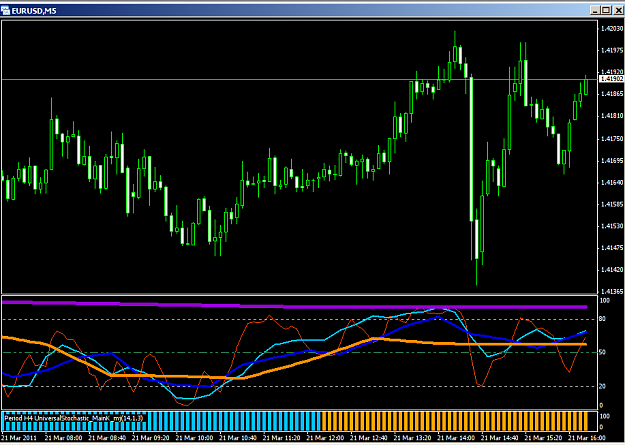The height and width of the screenshot is (445, 625).
Task: Click the 21 Mar 11:20 time label
Action: (x=280, y=437)
